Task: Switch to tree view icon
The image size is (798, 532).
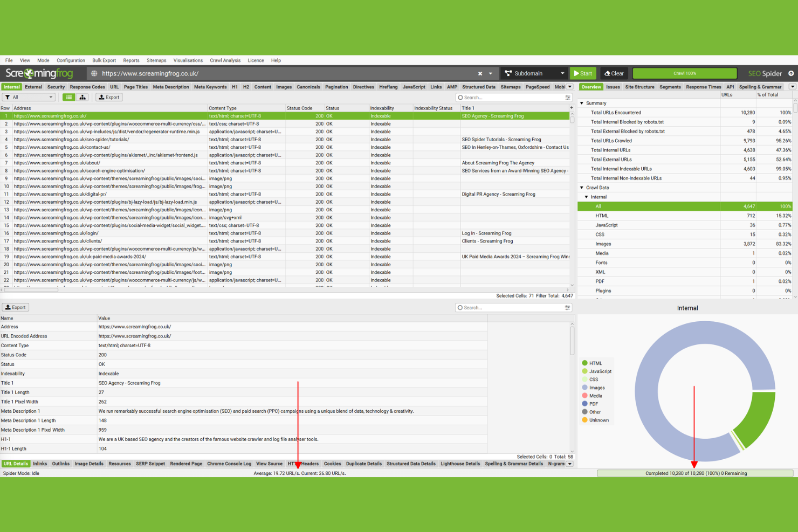Action: click(82, 98)
